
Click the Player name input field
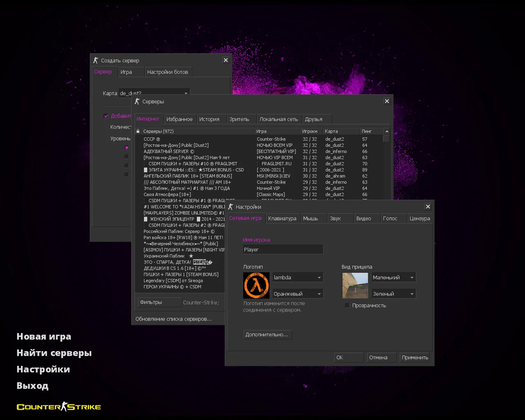pos(283,249)
